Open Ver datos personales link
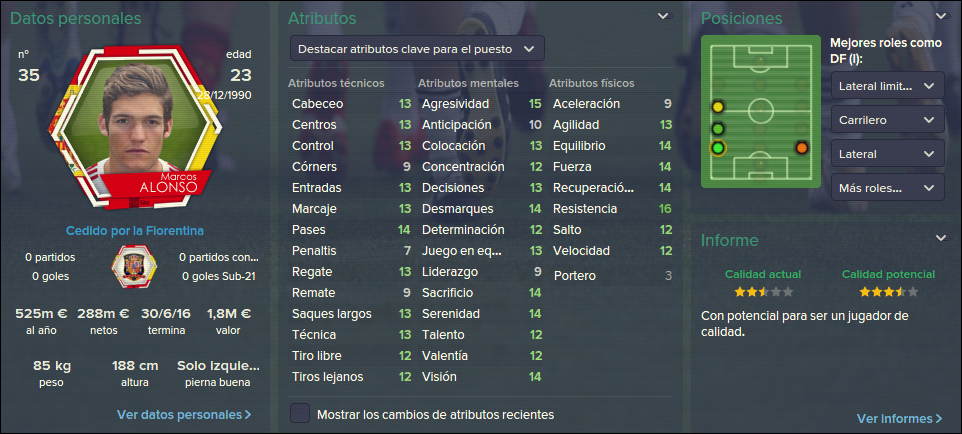 [x=184, y=414]
